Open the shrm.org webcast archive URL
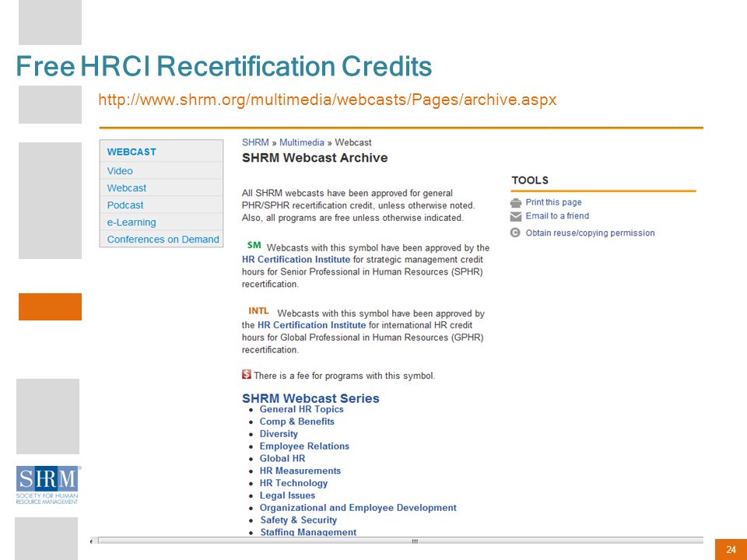This screenshot has width=747, height=560. tap(328, 100)
